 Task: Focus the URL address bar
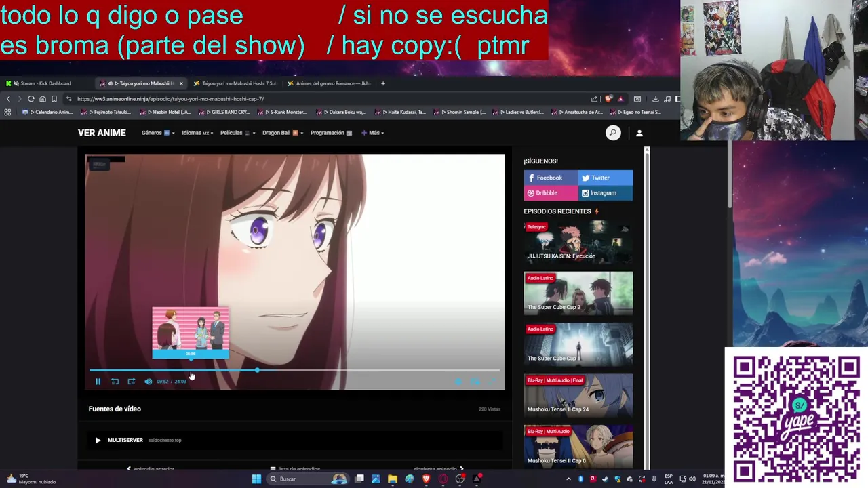tap(325, 99)
